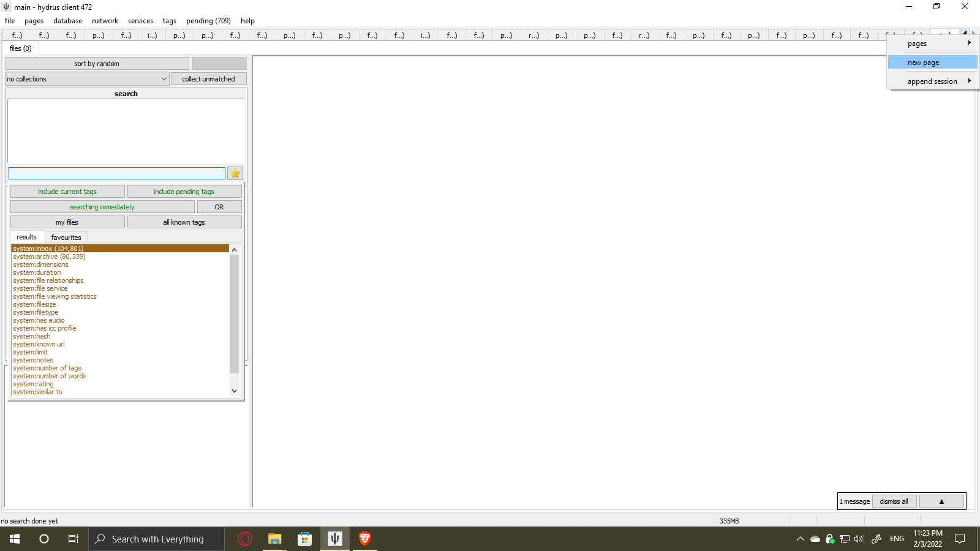Open hydrus client from the taskbar

pos(334,539)
